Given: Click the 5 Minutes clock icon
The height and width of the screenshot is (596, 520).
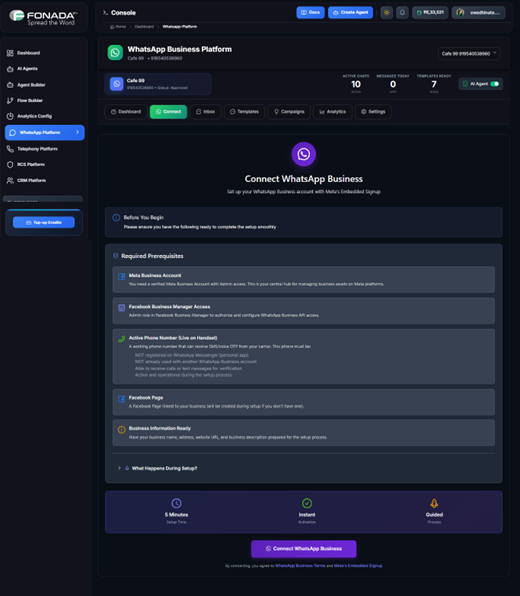Looking at the screenshot, I should 176,503.
